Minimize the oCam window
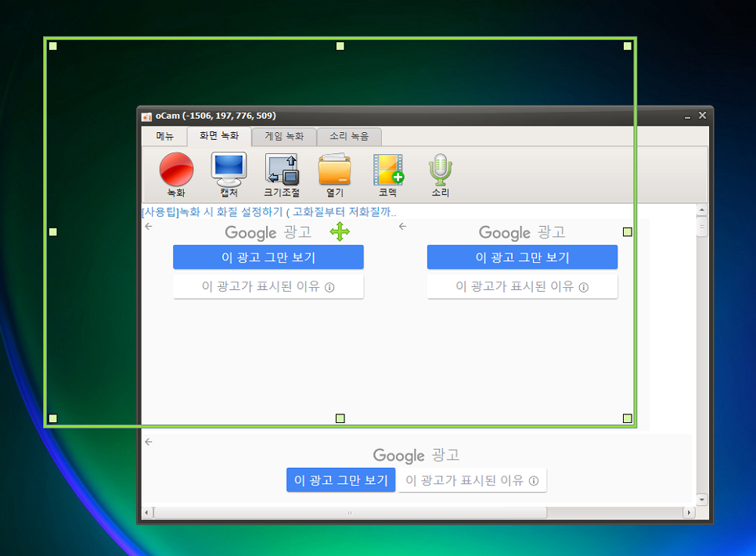The height and width of the screenshot is (556, 756). click(688, 116)
